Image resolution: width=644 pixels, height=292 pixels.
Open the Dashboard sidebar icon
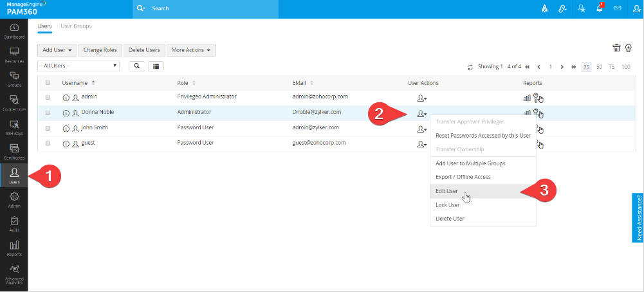pos(14,30)
